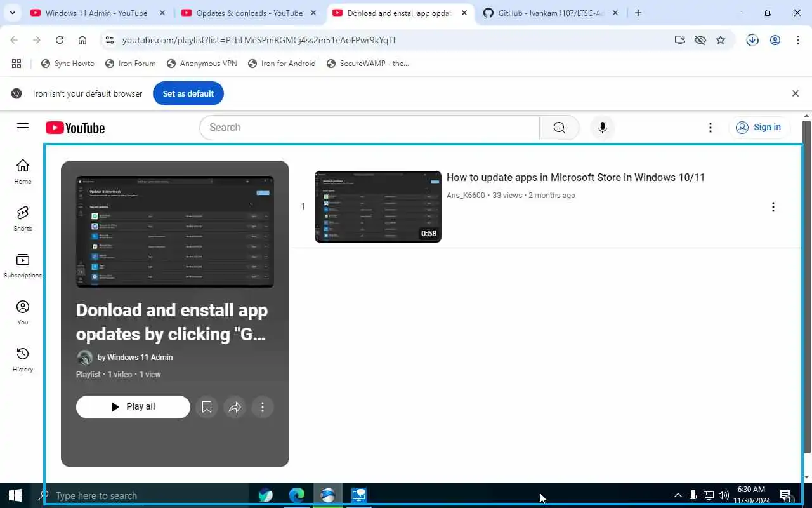
Task: Open Shorts in the sidebar
Action: 23,218
